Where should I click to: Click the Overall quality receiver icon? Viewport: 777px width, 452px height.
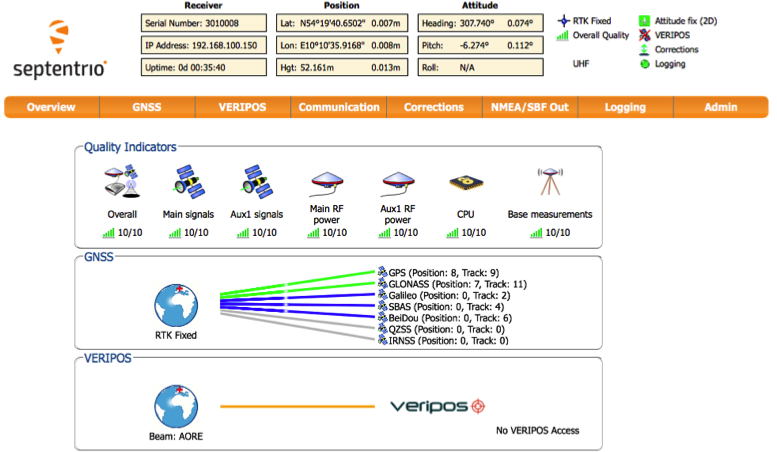[122, 183]
